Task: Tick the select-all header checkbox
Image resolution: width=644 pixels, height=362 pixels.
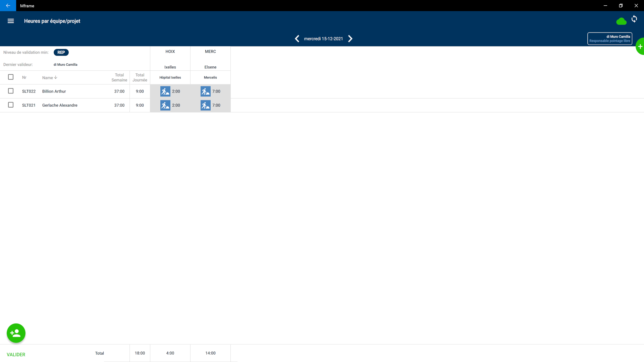Action: 11,77
